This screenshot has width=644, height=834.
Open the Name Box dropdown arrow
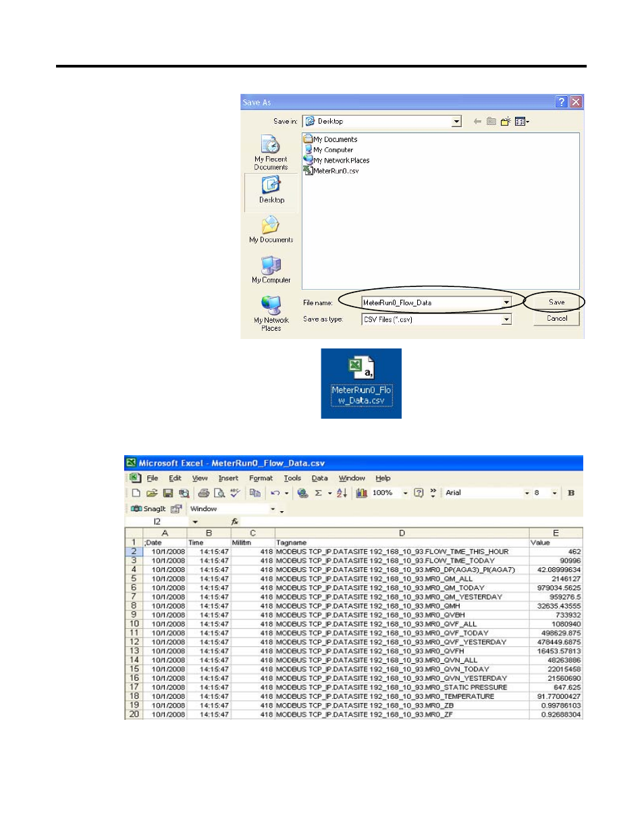tap(195, 522)
